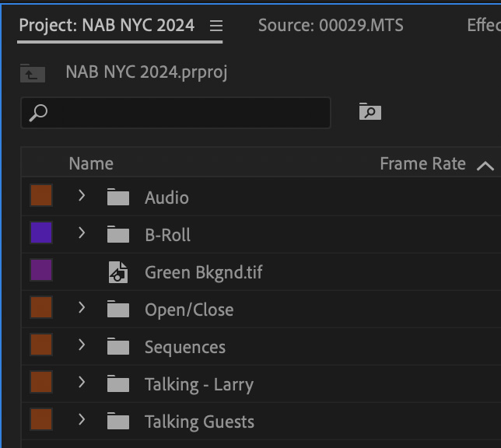Viewport: 501px width, 448px height.
Task: Expand the Sequences bin
Action: (x=82, y=345)
